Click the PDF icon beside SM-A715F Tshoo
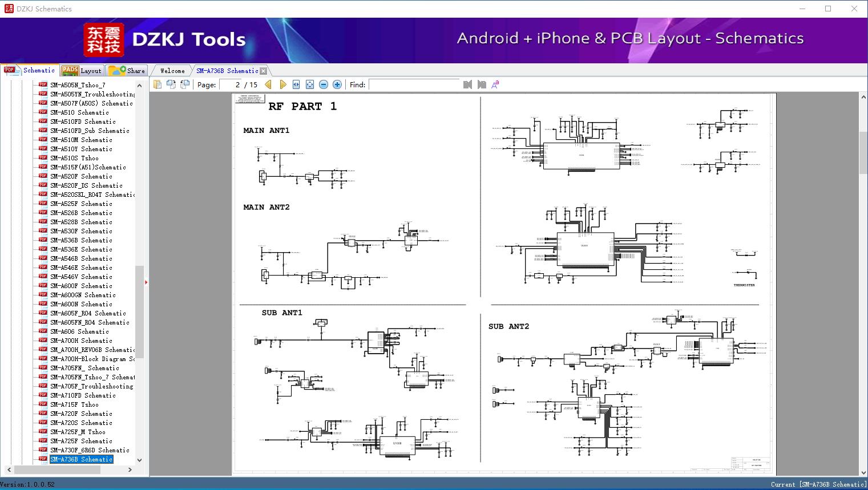868x490 pixels. 43,404
